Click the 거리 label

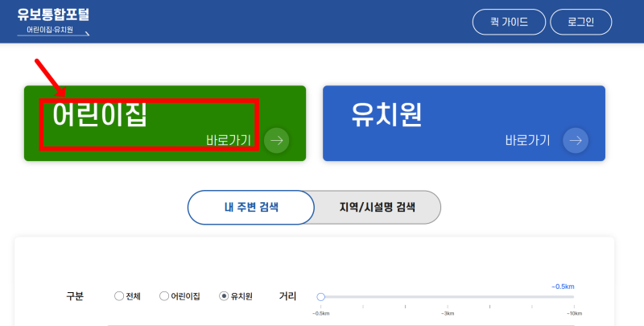287,296
